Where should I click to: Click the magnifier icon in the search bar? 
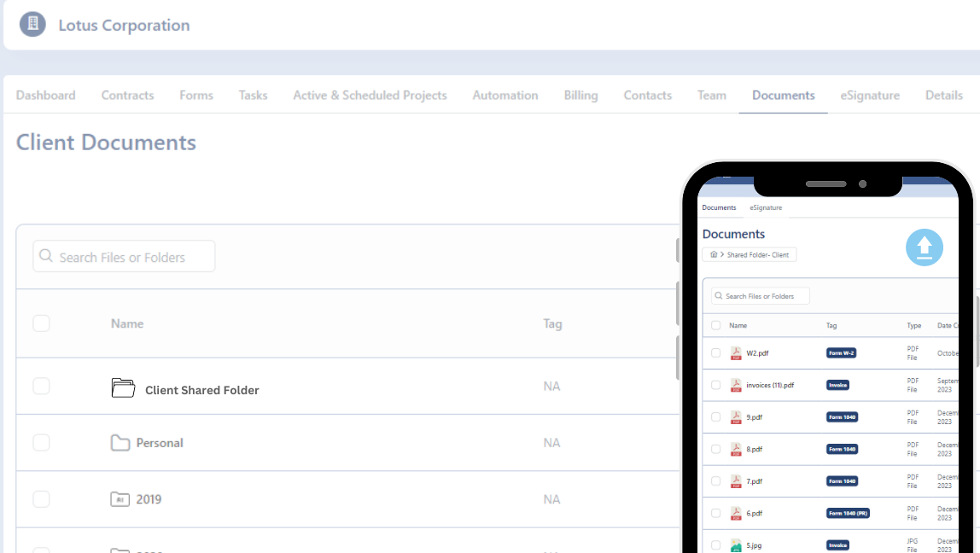[45, 255]
